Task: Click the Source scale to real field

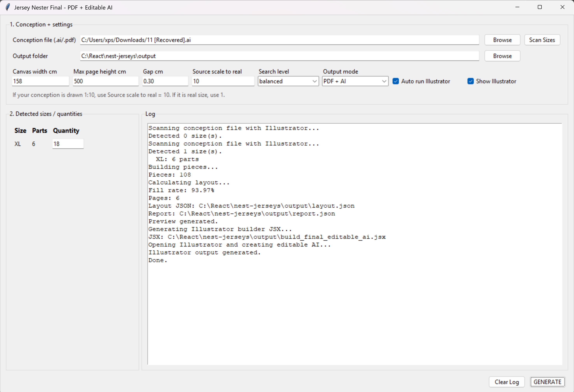Action: (223, 81)
